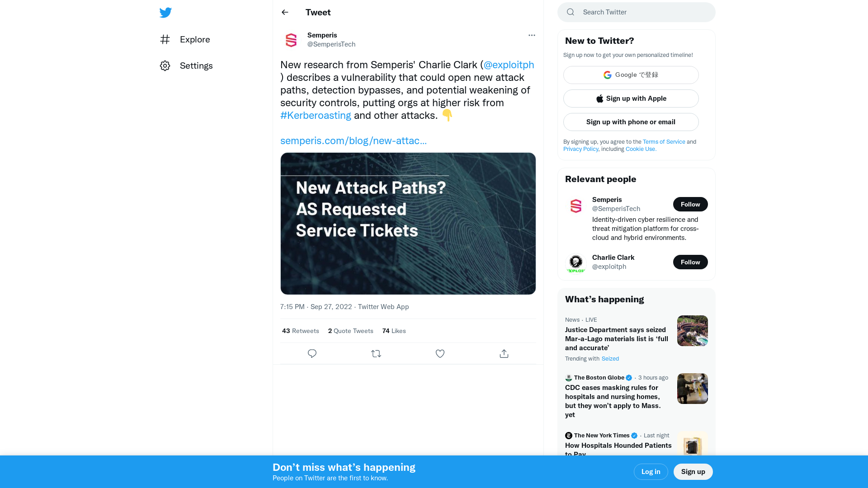Open the Explore section
The width and height of the screenshot is (868, 488).
pos(194,39)
